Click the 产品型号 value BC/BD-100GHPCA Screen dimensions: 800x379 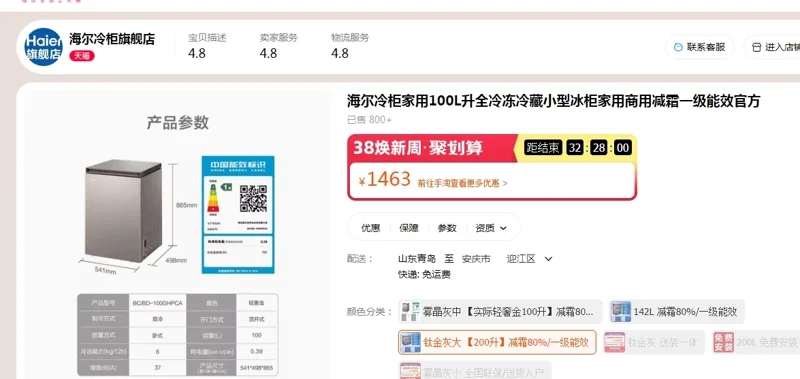pos(157,302)
